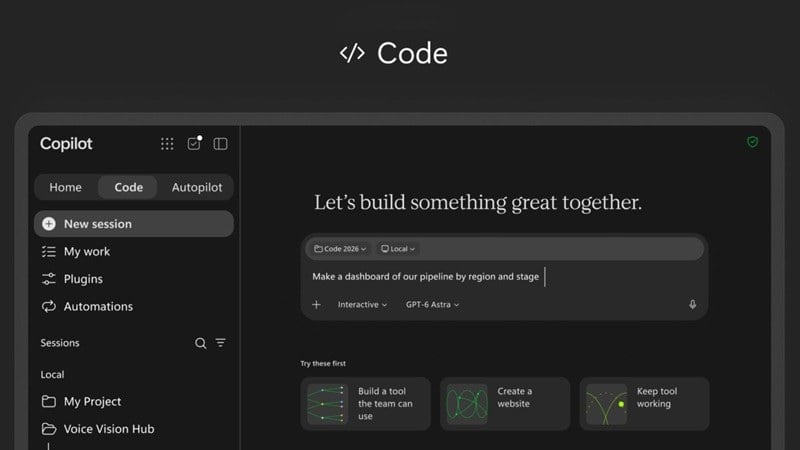Click the My work checklist icon
This screenshot has height=450, width=800.
point(48,252)
